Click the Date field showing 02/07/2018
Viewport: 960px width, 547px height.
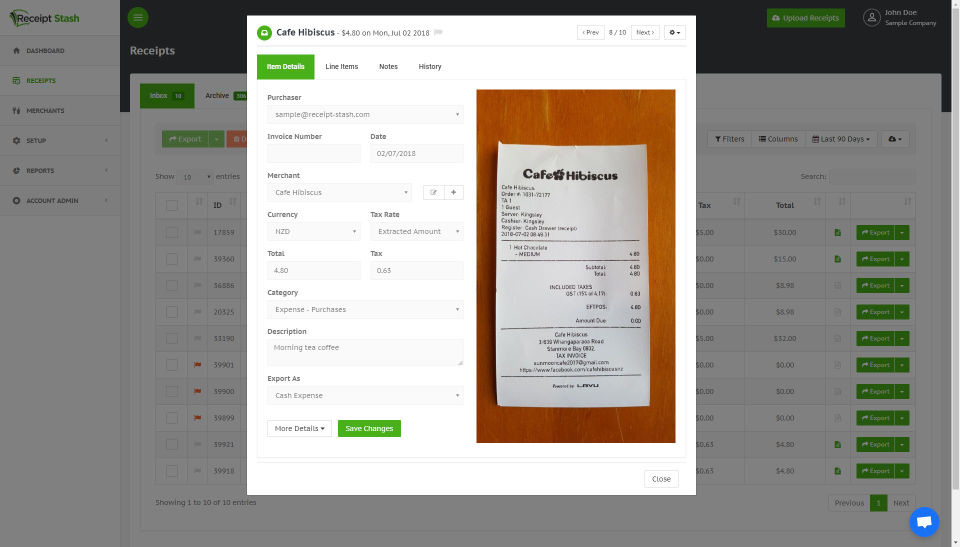(x=417, y=153)
